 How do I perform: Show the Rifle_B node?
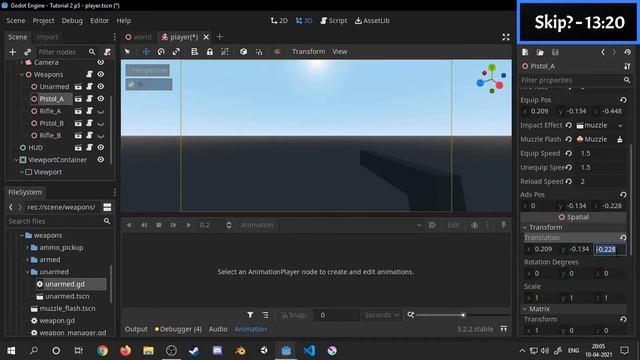[x=100, y=136]
